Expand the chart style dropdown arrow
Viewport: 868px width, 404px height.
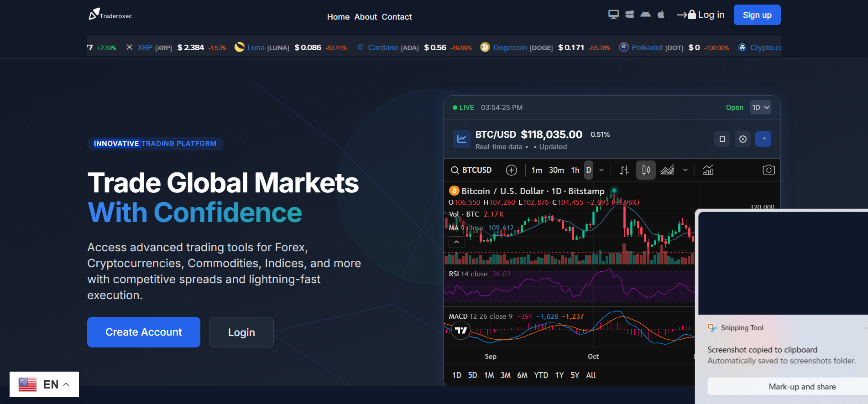click(685, 170)
